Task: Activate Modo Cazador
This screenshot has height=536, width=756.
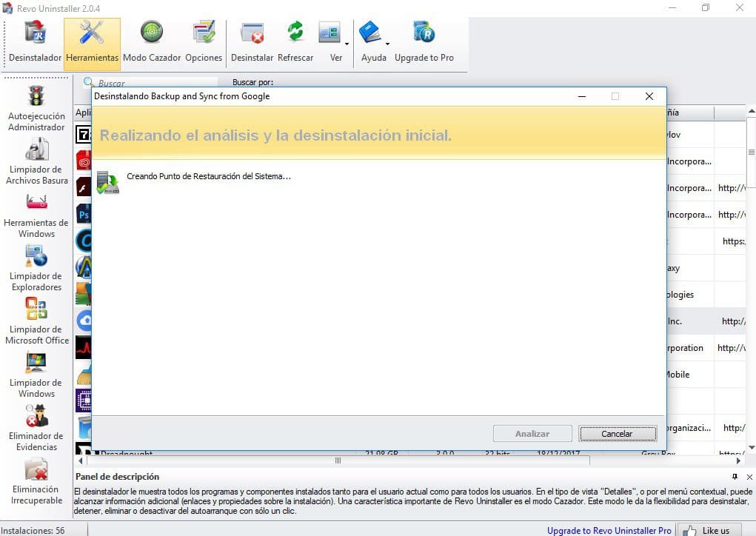Action: pyautogui.click(x=152, y=42)
